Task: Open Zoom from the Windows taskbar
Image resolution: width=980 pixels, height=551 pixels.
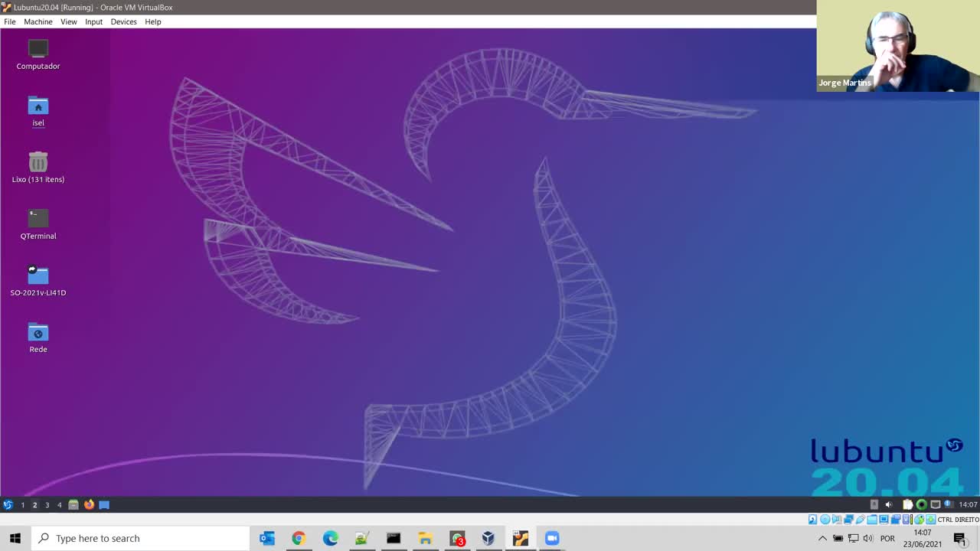Action: tap(552, 538)
